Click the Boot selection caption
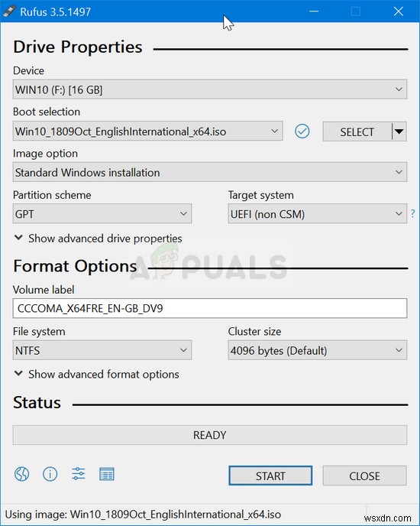This screenshot has width=420, height=526. 47,112
